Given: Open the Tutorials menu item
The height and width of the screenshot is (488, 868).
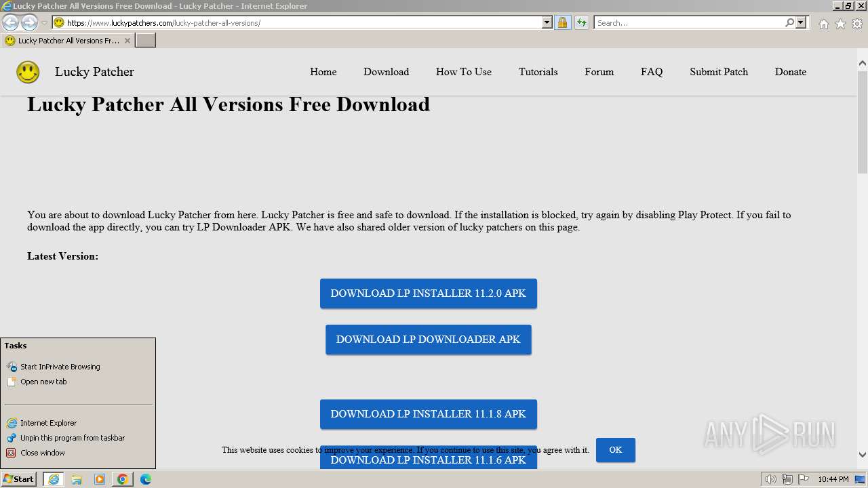Looking at the screenshot, I should pos(538,72).
